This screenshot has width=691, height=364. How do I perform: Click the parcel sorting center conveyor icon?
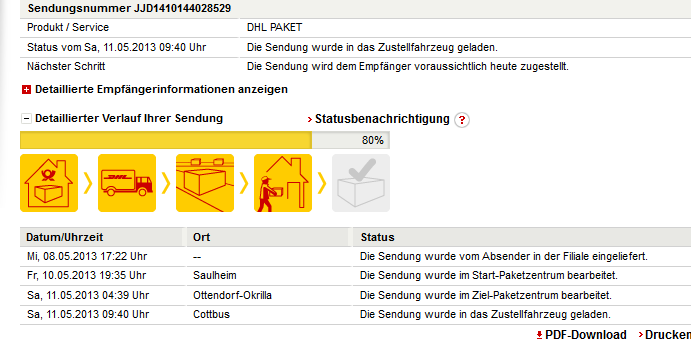(x=205, y=183)
